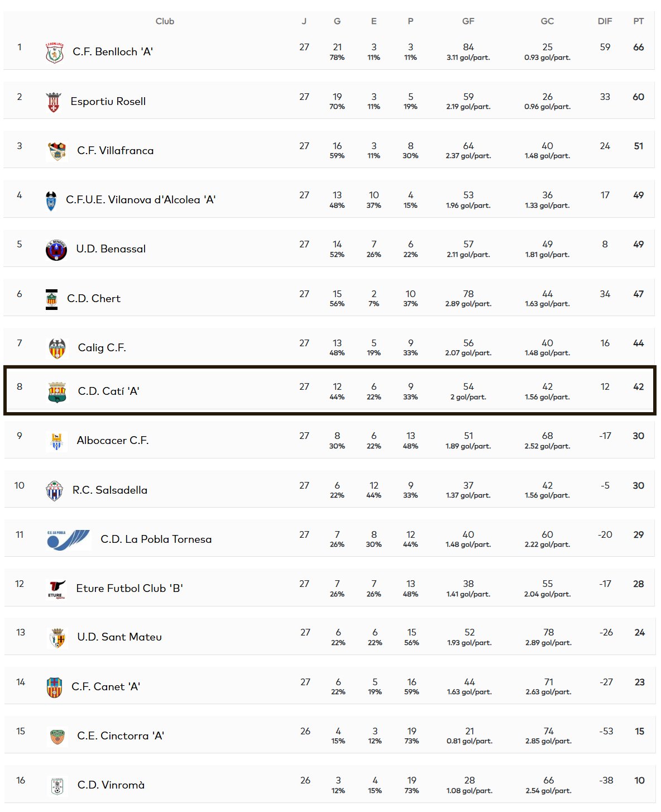Click the C.D. Chert crest icon
661x812 pixels.
[51, 299]
